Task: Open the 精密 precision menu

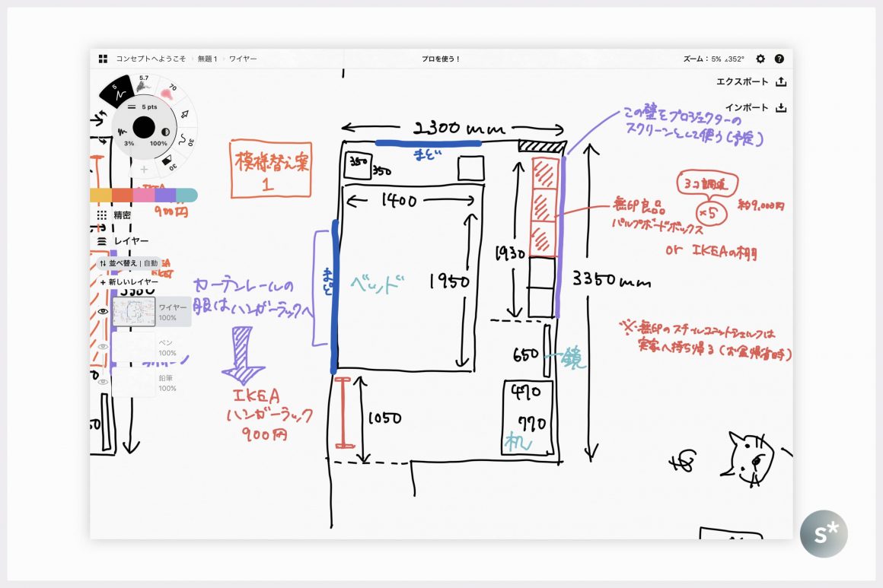Action: 122,215
